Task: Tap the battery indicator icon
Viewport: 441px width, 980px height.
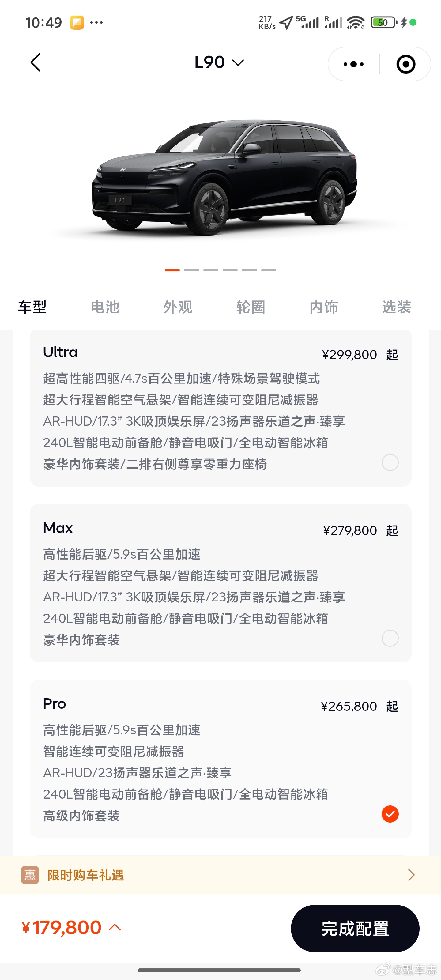Action: 383,22
